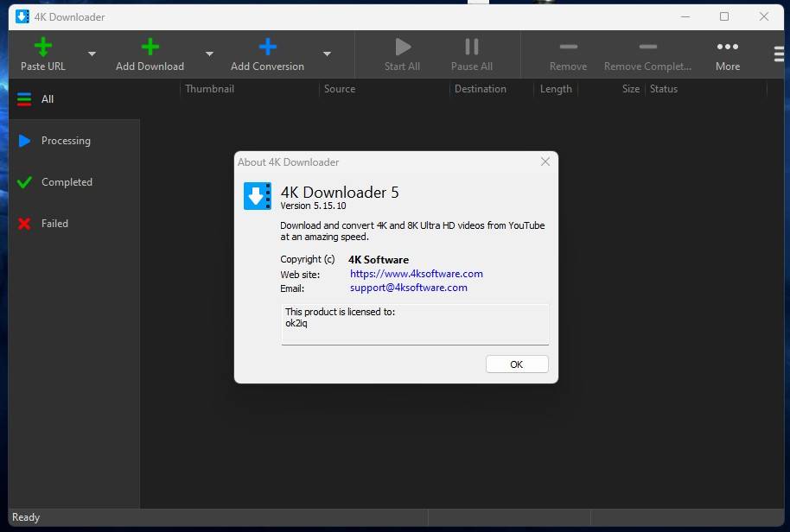Viewport: 790px width, 532px height.
Task: Click the green Paste URL icon
Action: (43, 47)
